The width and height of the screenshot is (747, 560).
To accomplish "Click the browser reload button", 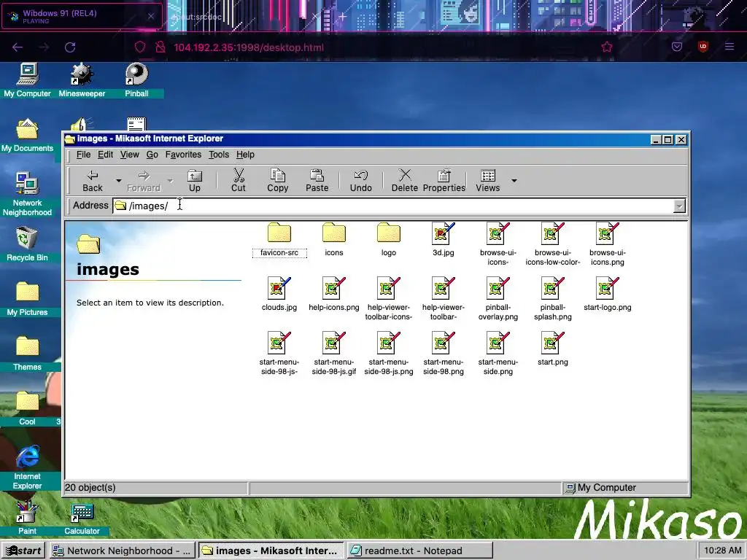I will point(70,47).
